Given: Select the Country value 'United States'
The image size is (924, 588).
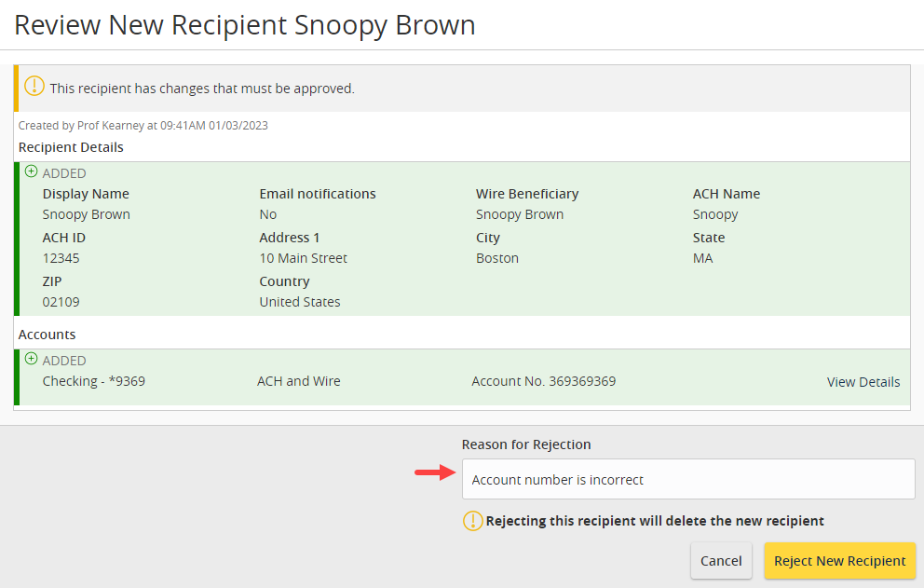Looking at the screenshot, I should coord(300,302).
